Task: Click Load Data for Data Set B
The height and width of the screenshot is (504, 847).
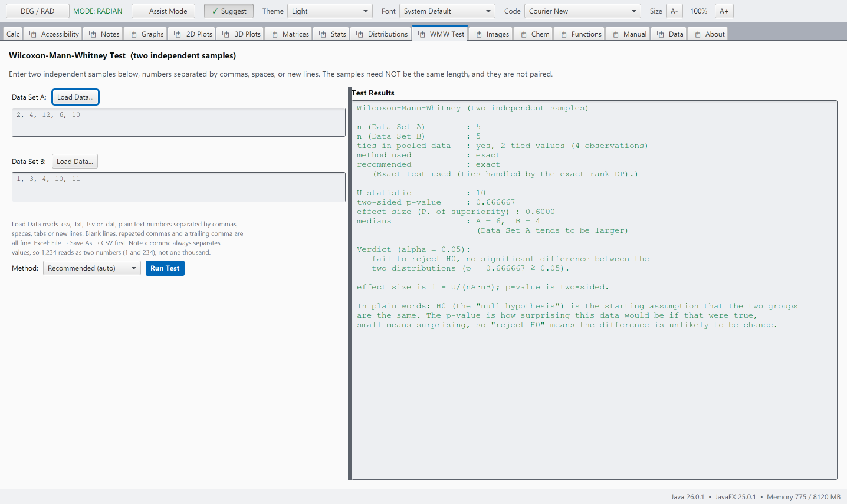Action: coord(75,162)
